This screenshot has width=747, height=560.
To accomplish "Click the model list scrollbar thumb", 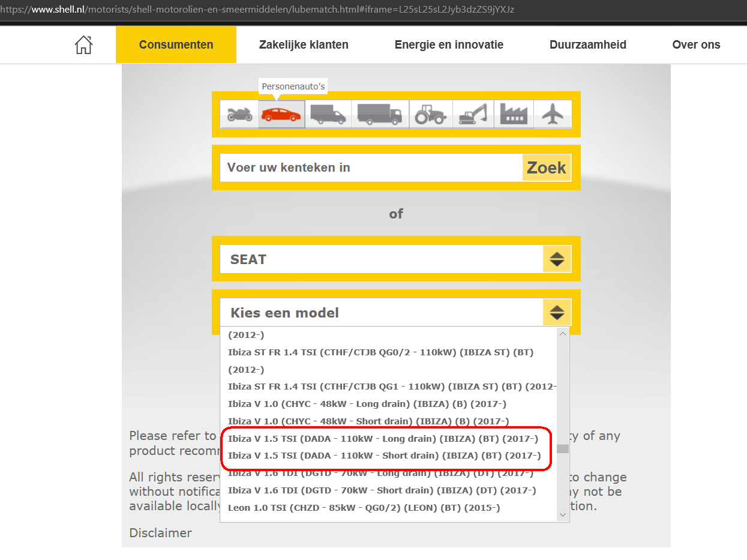I will [563, 448].
